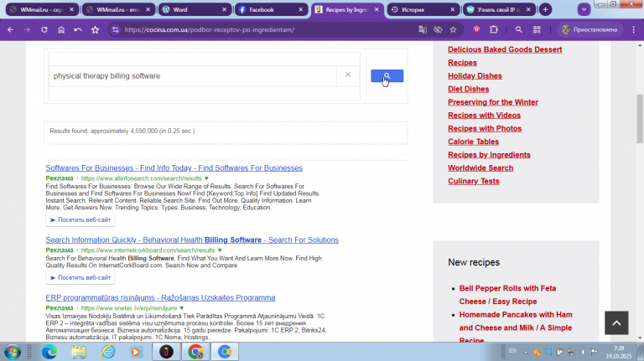Open the tab grid overview icon
Image resolution: width=644 pixels, height=361 pixels.
537,29
